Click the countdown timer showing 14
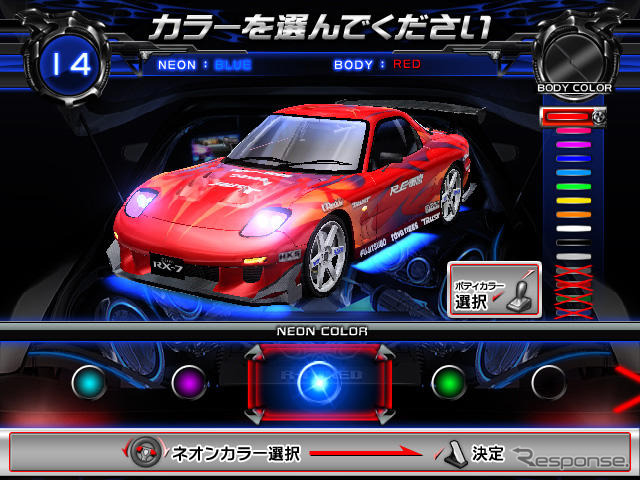 70,65
